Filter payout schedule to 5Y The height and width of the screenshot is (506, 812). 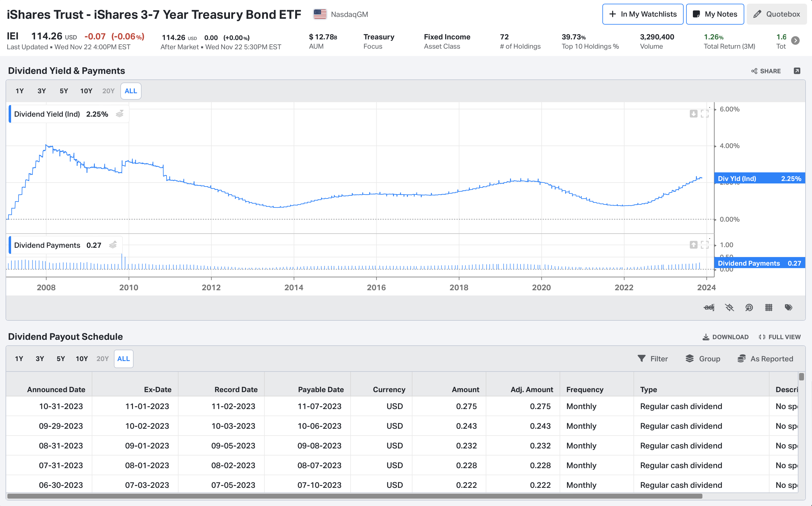tap(61, 359)
